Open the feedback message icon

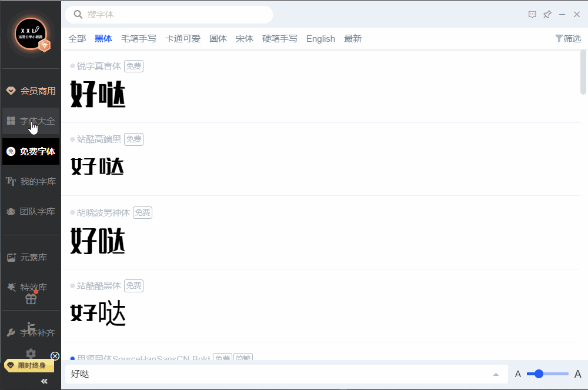(532, 15)
